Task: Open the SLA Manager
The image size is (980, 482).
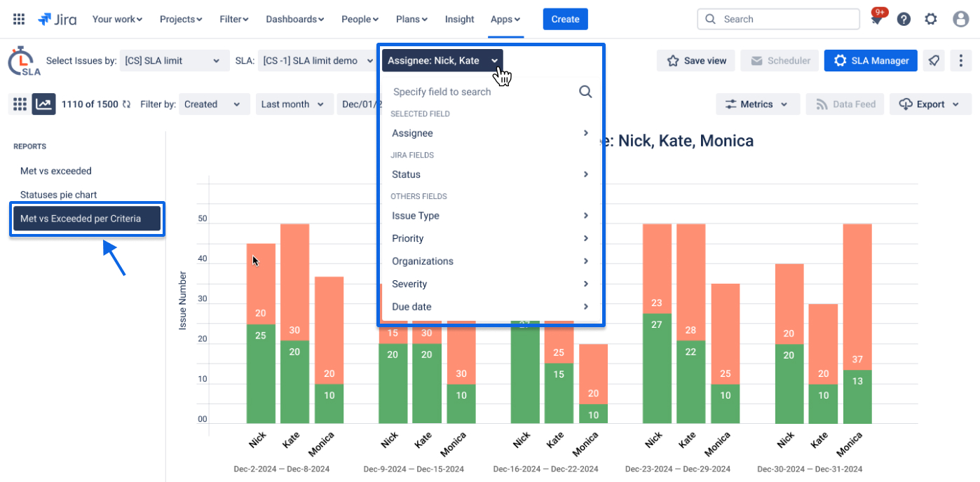Action: click(x=870, y=60)
